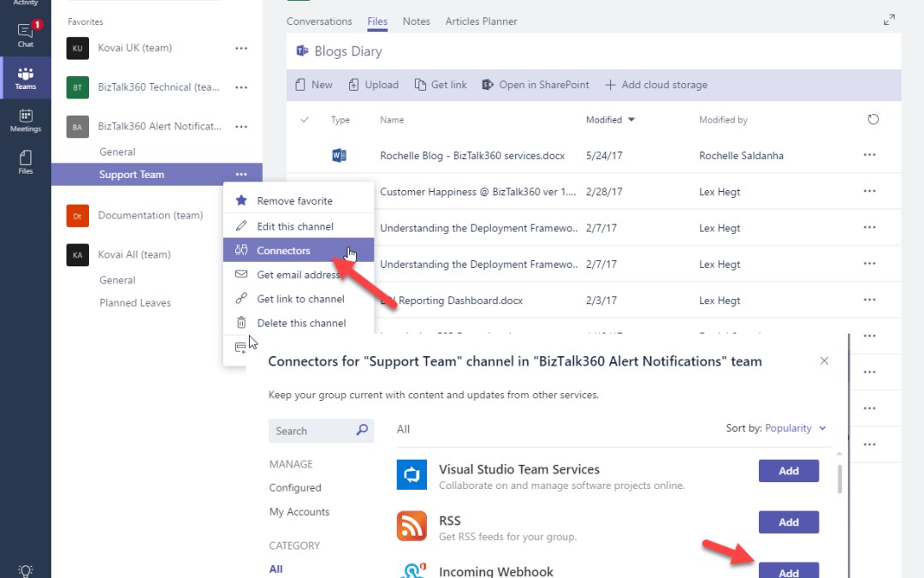Open more options for Customer Happiness file
Image resolution: width=924 pixels, height=578 pixels.
tap(869, 191)
